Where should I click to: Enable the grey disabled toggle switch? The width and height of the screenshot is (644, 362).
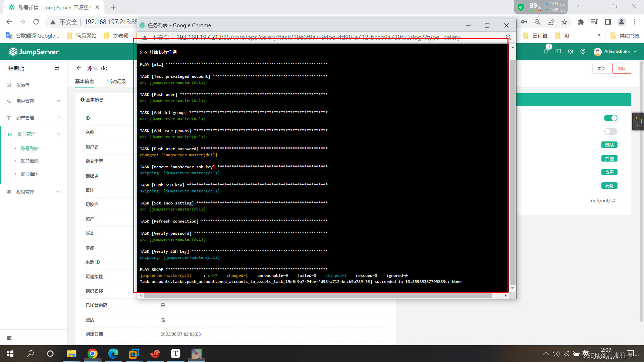[610, 131]
